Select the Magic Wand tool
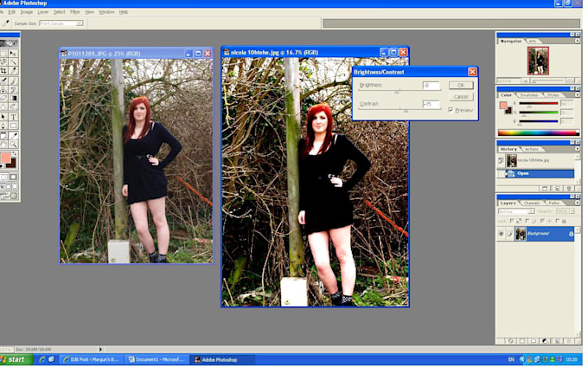The width and height of the screenshot is (588, 368). coord(13,61)
